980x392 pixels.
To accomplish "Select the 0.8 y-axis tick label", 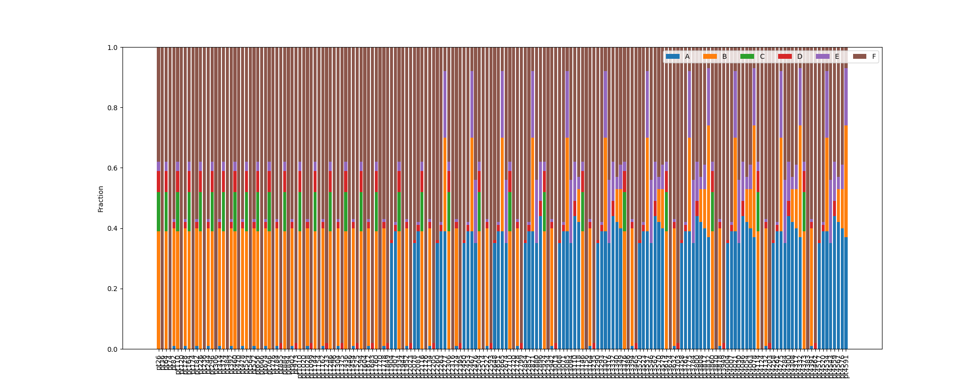I will click(112, 108).
